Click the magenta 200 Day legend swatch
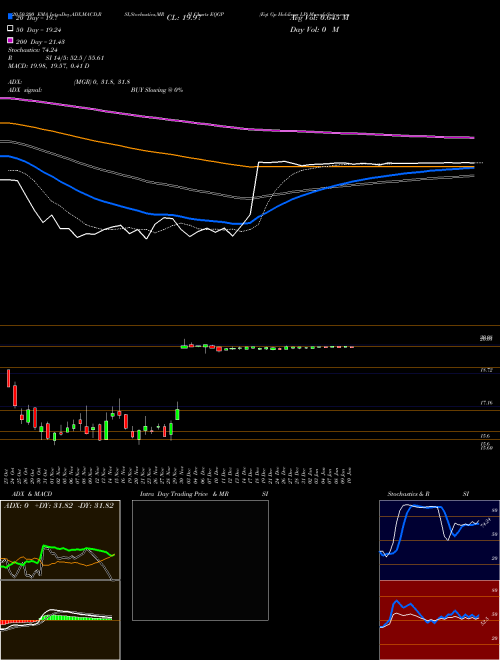The height and width of the screenshot is (660, 500). coord(11,41)
